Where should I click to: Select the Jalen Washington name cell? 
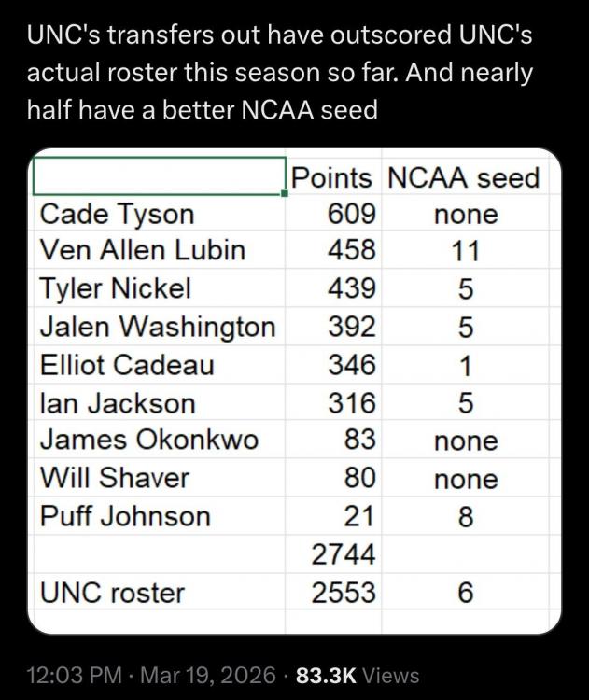pos(157,328)
